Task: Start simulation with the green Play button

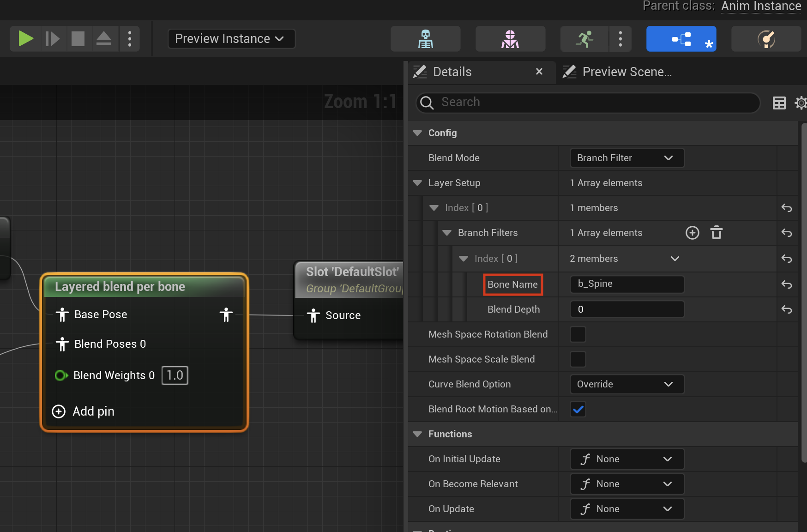Action: point(26,38)
